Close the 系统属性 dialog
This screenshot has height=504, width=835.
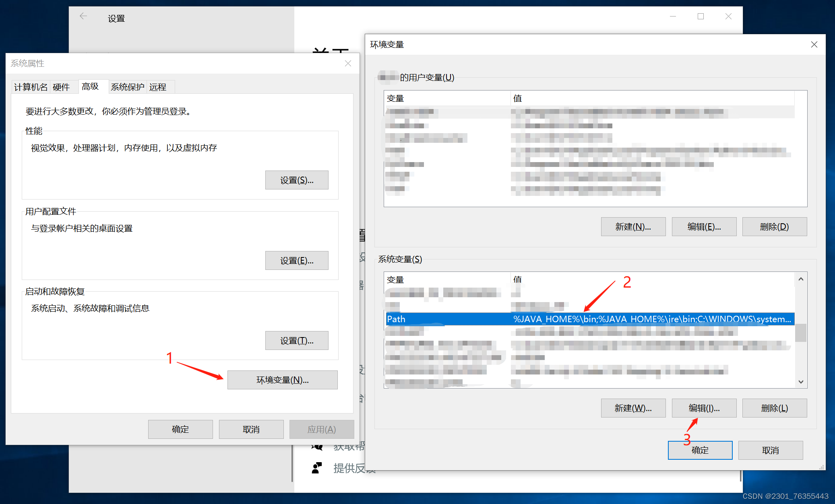pyautogui.click(x=348, y=64)
